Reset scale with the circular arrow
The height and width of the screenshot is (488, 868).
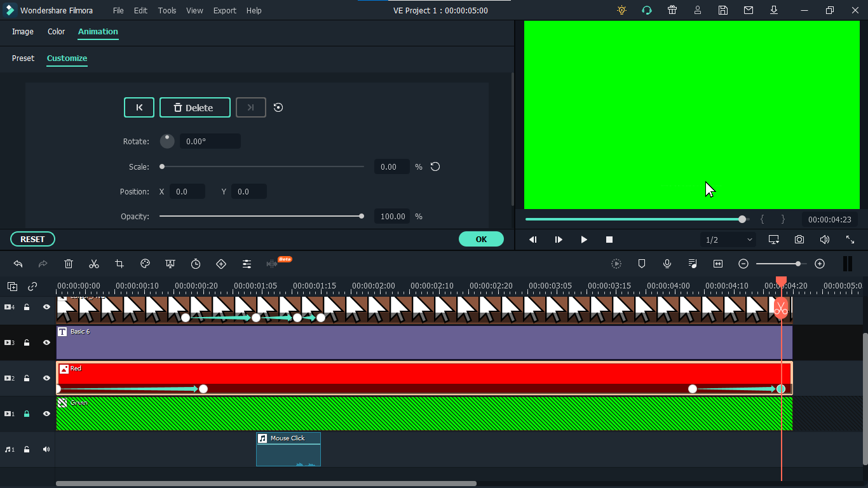(435, 166)
